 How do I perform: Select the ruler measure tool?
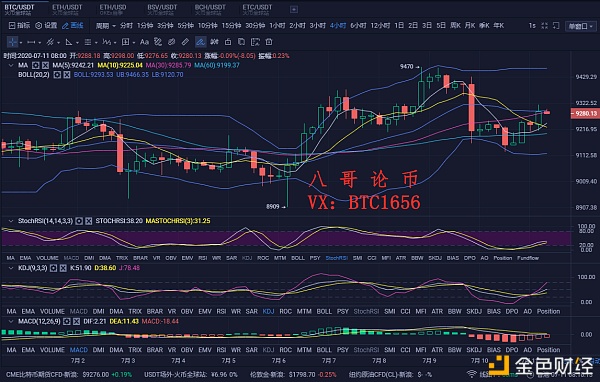coord(186,42)
